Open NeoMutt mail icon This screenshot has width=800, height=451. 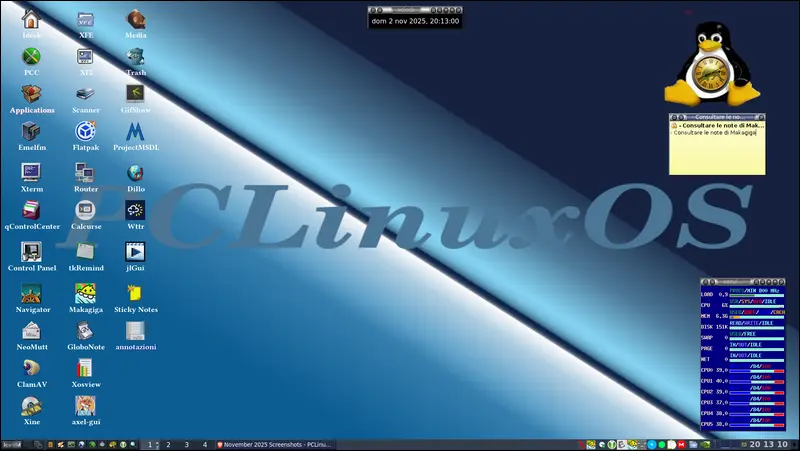coord(31,331)
